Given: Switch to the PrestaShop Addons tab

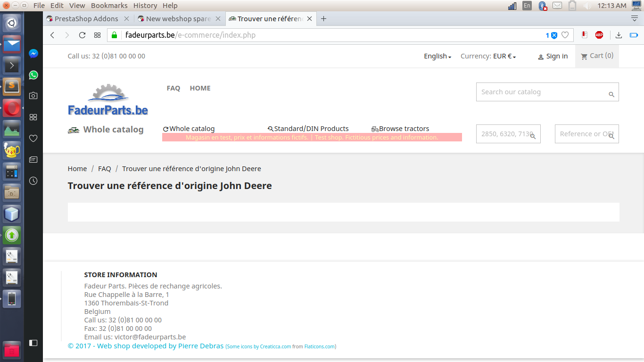Looking at the screenshot, I should click(x=88, y=19).
